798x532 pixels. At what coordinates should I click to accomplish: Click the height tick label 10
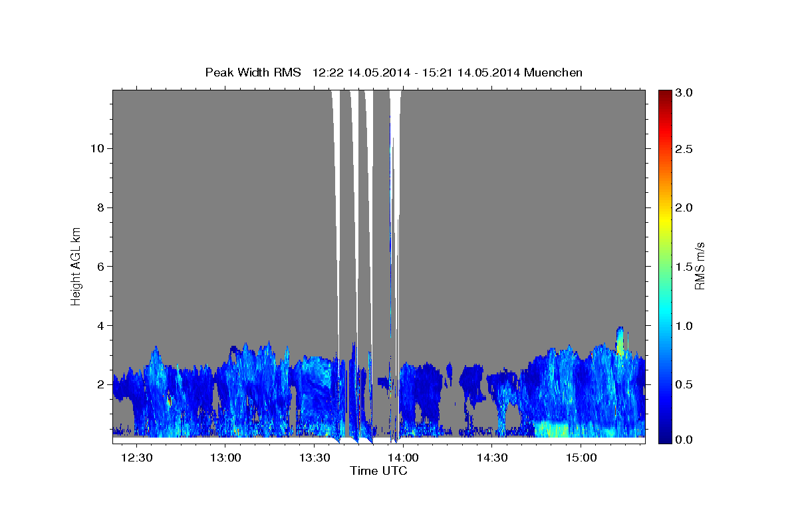pyautogui.click(x=96, y=148)
